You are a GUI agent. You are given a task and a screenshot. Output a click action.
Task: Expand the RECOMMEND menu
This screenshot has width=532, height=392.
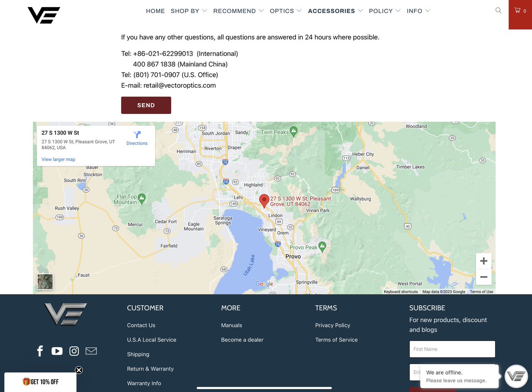tap(239, 11)
